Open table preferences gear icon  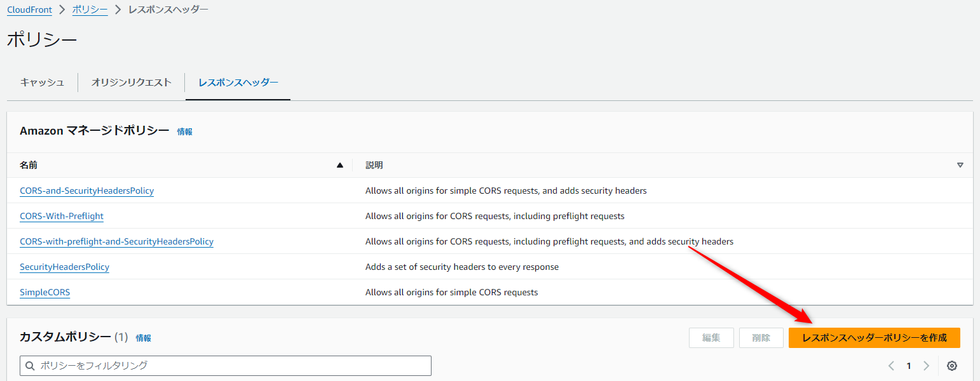point(951,366)
